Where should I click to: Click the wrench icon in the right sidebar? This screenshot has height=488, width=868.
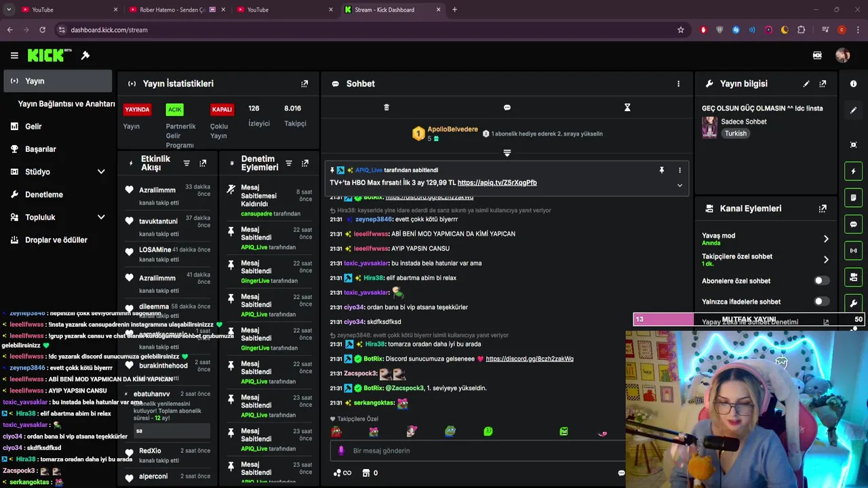click(x=853, y=304)
